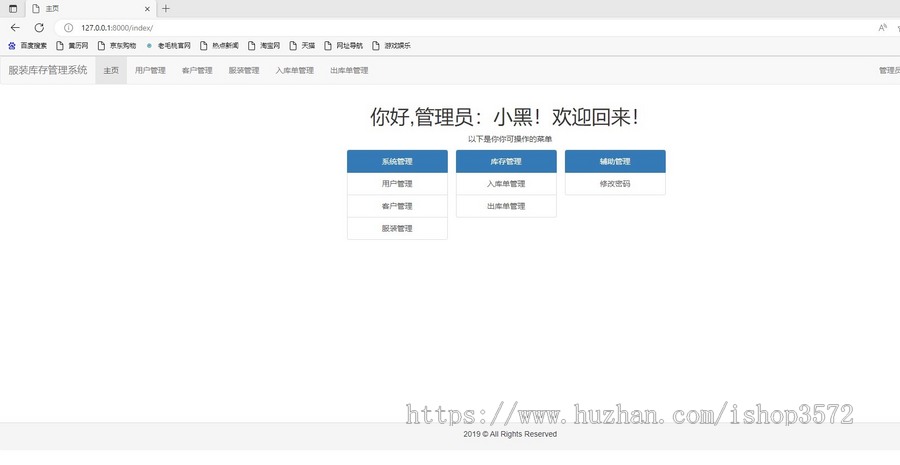Open 出库单管理 in the top navigation bar

click(x=349, y=71)
